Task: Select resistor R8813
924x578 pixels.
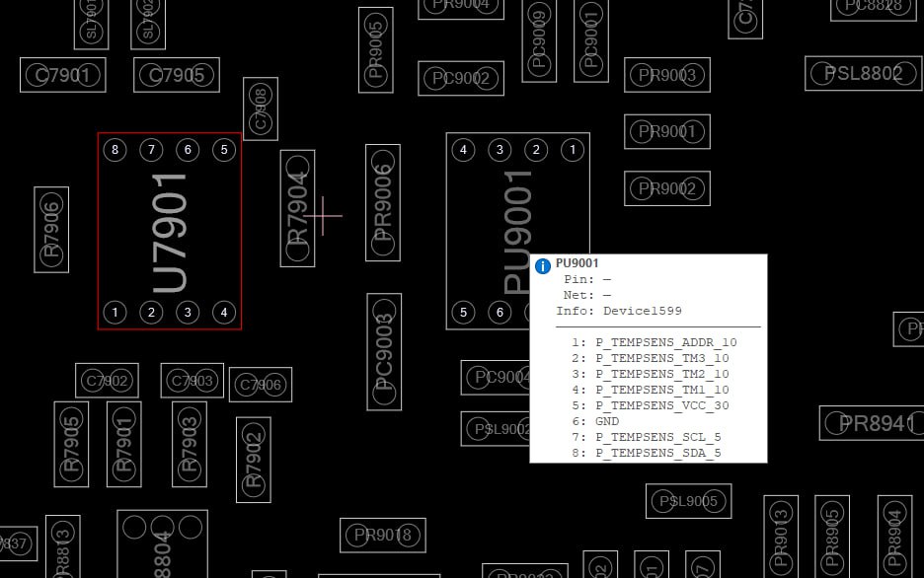Action: pos(63,546)
